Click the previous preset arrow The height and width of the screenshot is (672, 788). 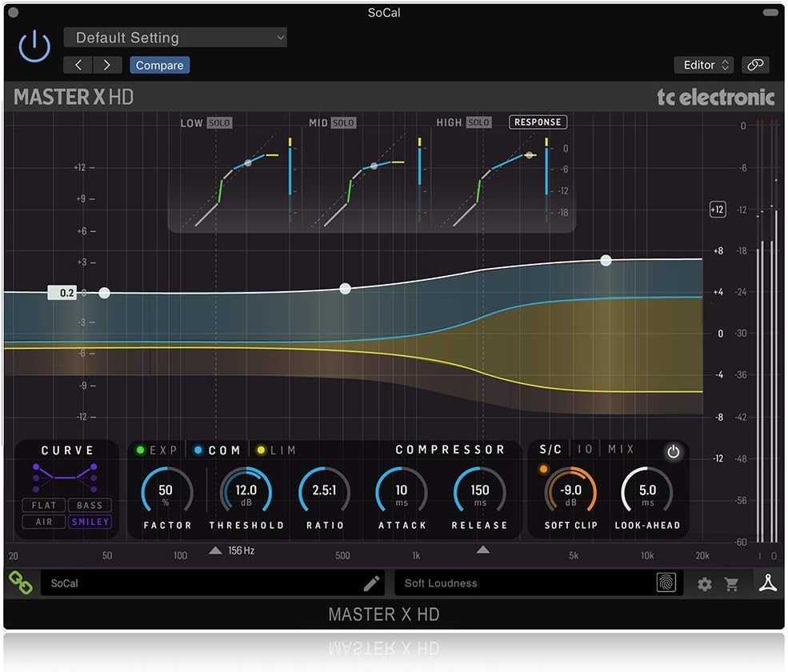click(x=78, y=65)
